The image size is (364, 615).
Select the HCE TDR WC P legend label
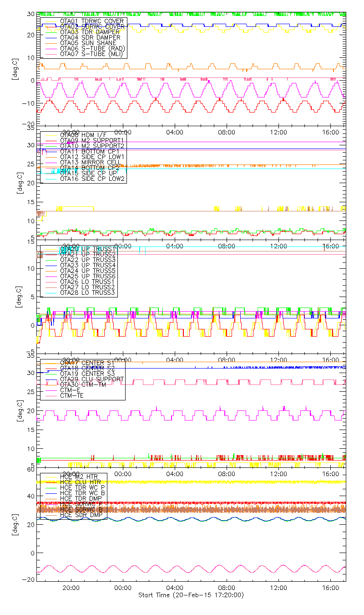tap(83, 487)
